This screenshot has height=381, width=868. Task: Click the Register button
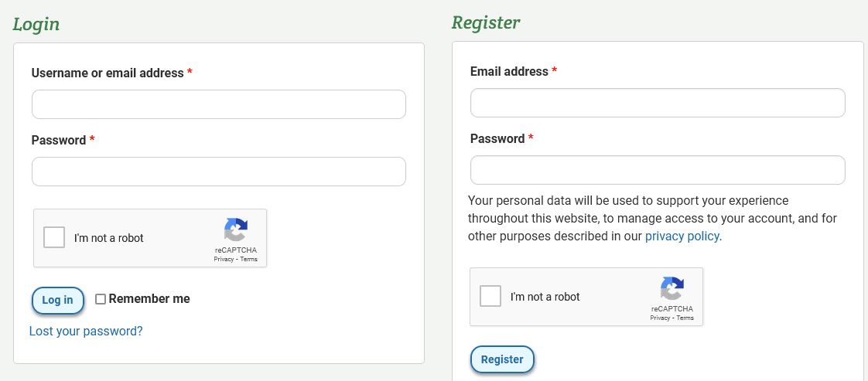502,359
